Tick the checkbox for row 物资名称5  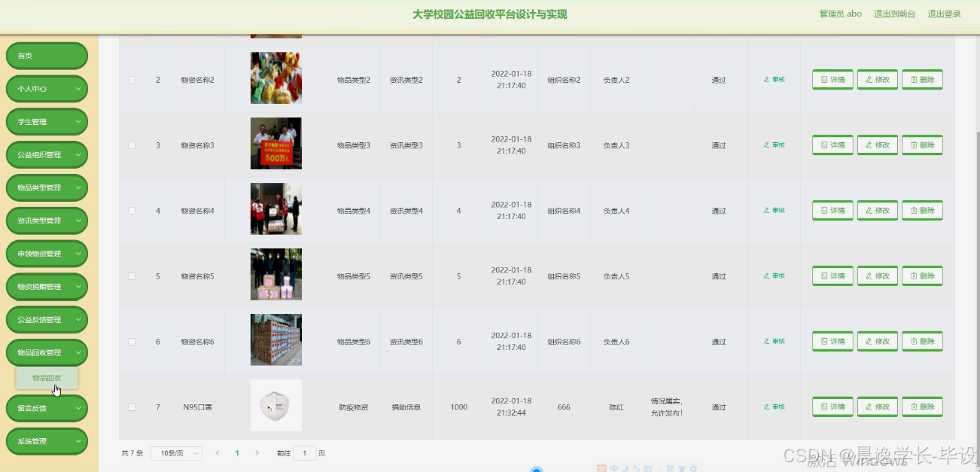click(x=132, y=276)
